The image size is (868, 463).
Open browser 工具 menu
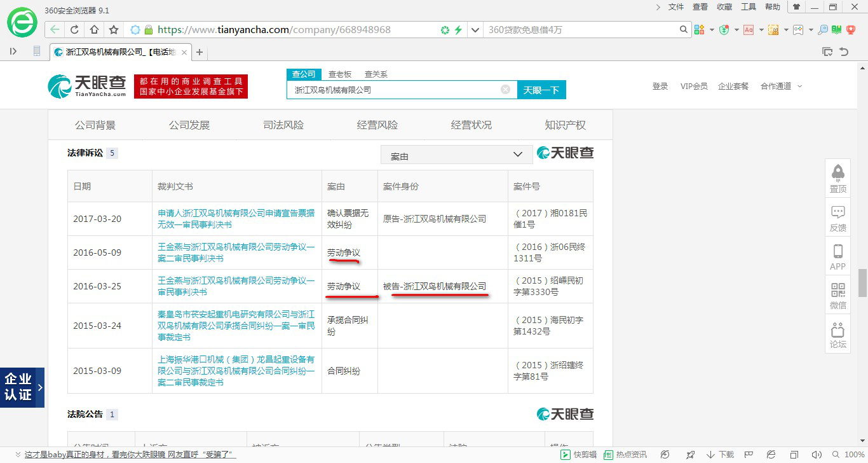[749, 7]
